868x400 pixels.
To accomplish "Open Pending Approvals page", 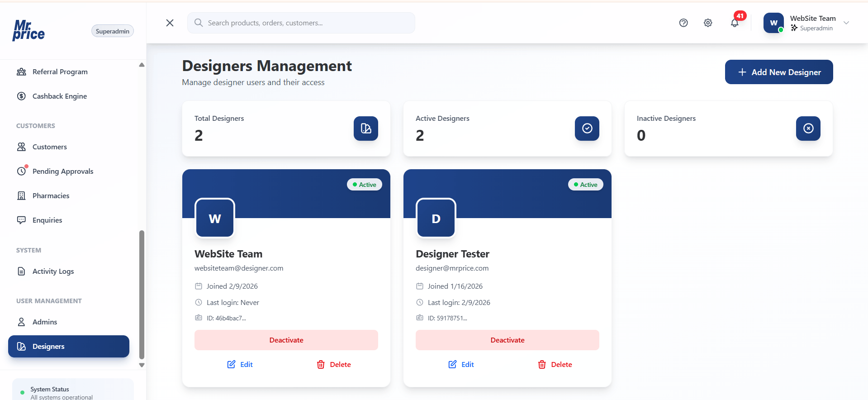I will click(69, 171).
